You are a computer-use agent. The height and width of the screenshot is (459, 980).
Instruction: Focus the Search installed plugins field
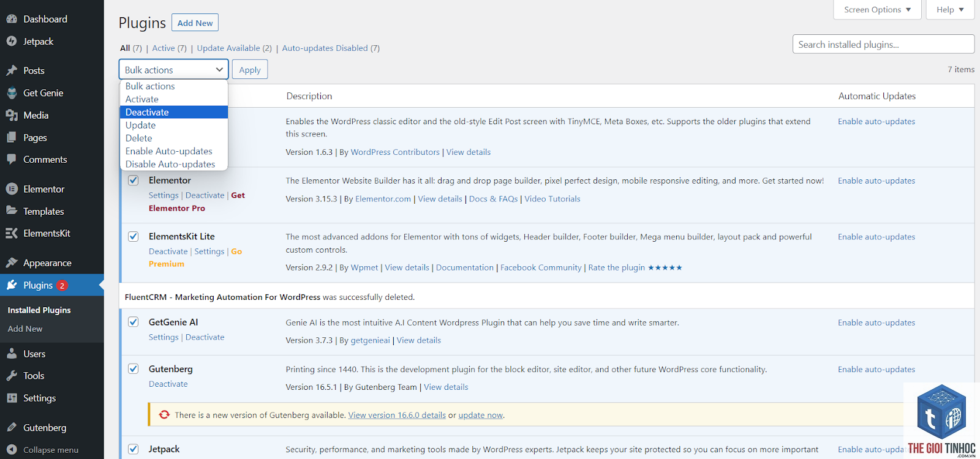tap(883, 44)
